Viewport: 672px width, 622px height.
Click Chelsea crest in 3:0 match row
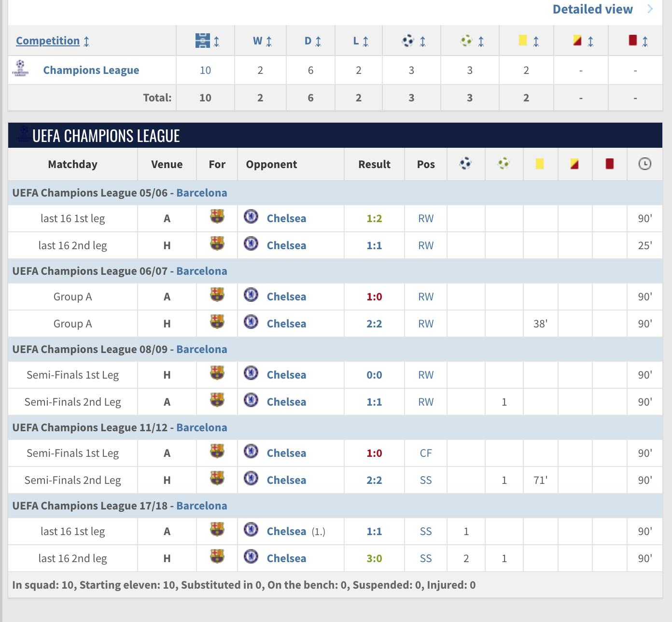click(251, 557)
